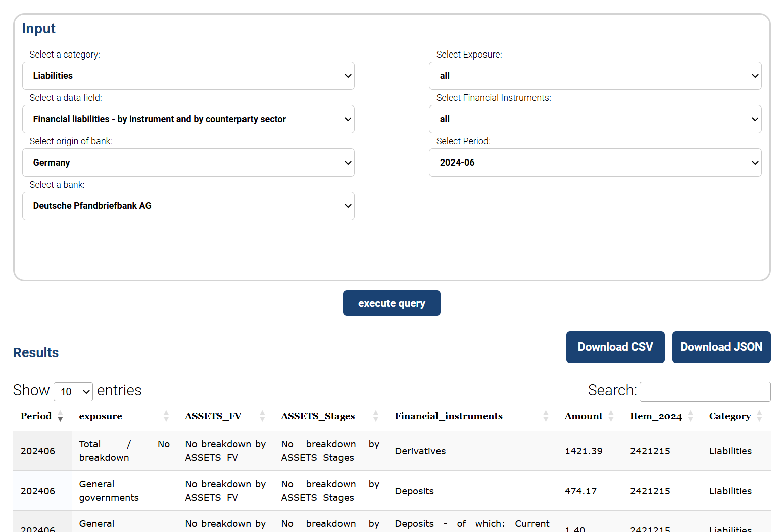This screenshot has width=776, height=532.
Task: Click sort arrows for exposure column
Action: pyautogui.click(x=166, y=416)
